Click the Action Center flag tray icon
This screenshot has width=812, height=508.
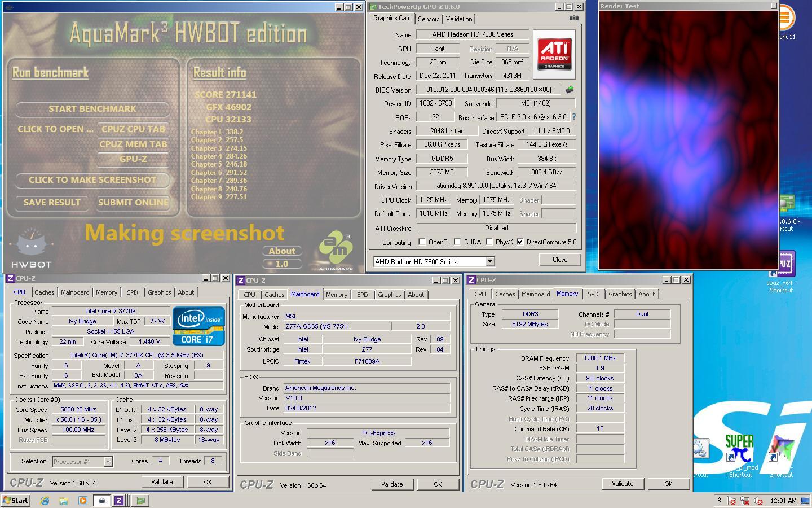point(731,501)
